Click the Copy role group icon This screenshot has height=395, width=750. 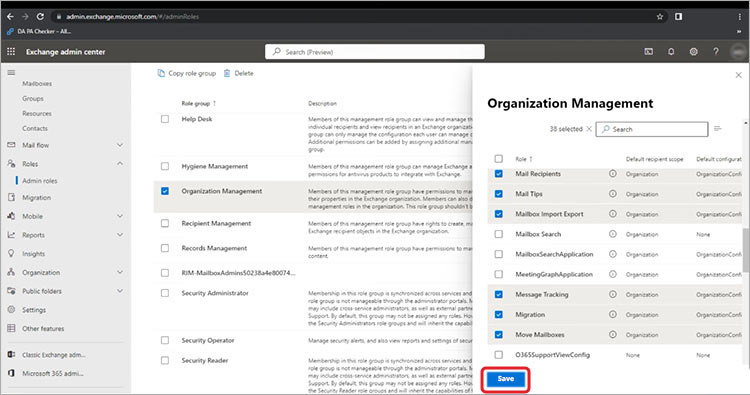pos(161,73)
